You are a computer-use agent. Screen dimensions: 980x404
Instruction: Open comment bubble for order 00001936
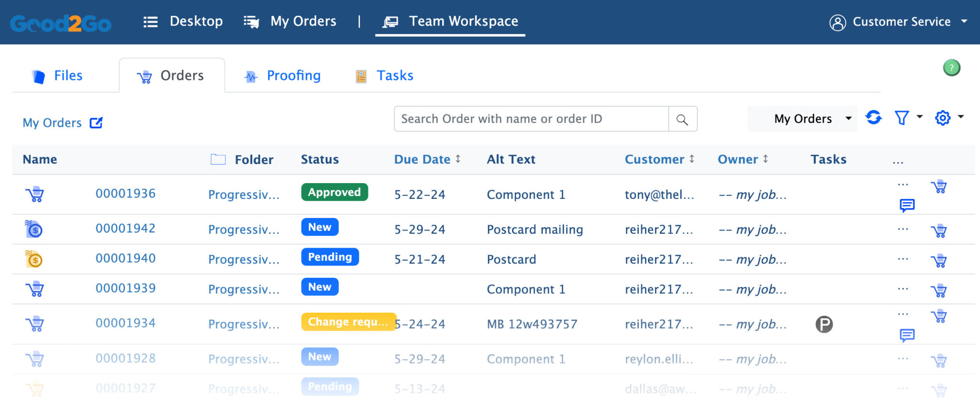[907, 206]
